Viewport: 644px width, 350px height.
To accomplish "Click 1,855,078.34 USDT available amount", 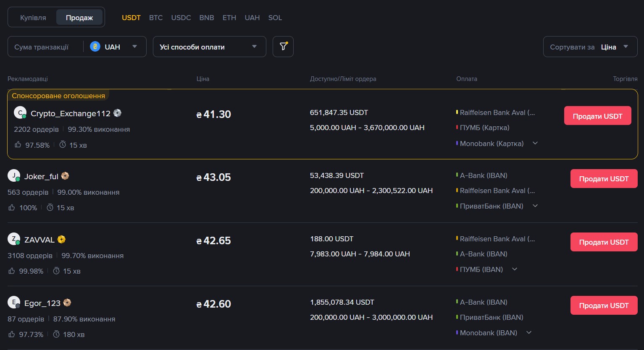I will pyautogui.click(x=342, y=302).
